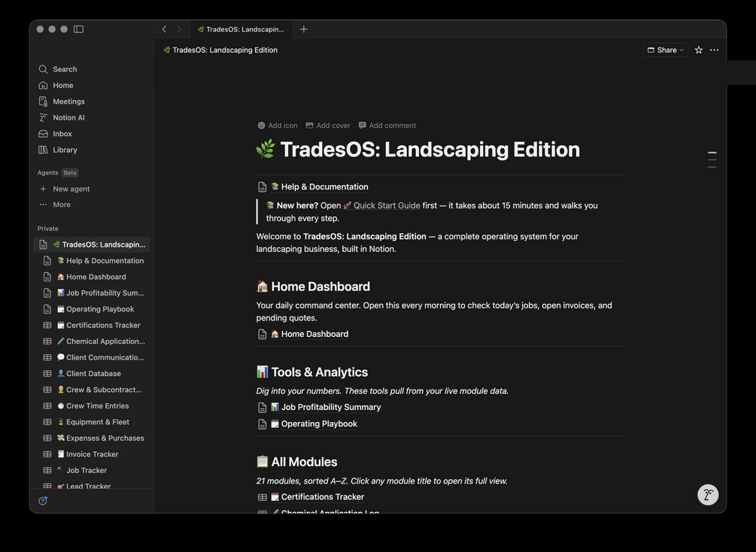Open Job Tracker in sidebar
The width and height of the screenshot is (756, 552).
pyautogui.click(x=92, y=471)
